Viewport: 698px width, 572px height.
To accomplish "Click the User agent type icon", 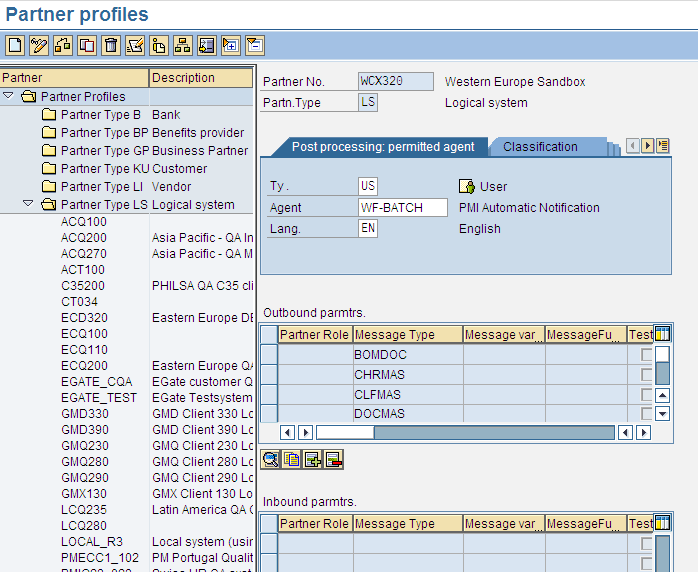I will tap(467, 187).
